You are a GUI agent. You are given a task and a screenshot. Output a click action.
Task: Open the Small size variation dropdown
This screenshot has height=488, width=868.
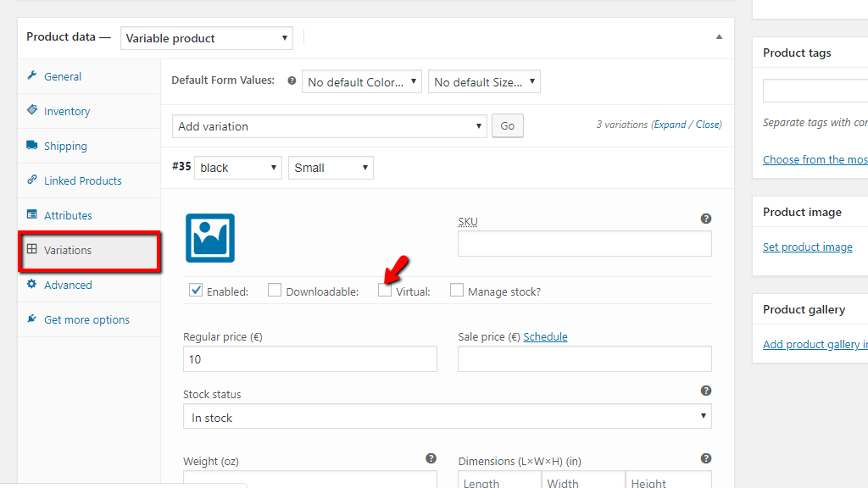click(331, 168)
